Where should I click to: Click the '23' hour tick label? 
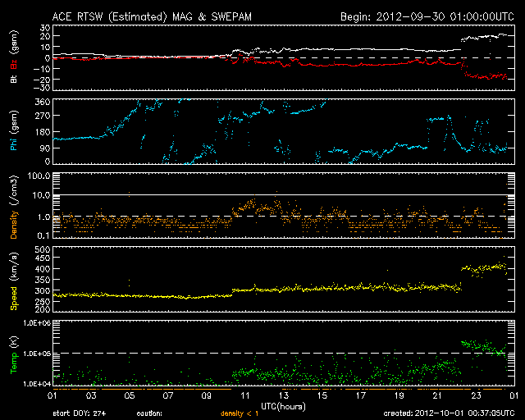(476, 396)
